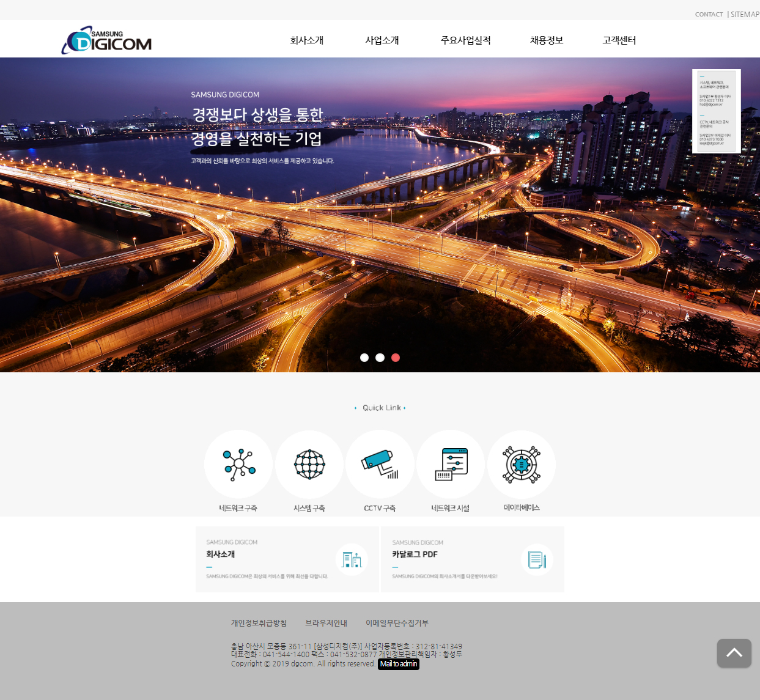
Task: Open the 회사소개 menu
Action: [306, 40]
